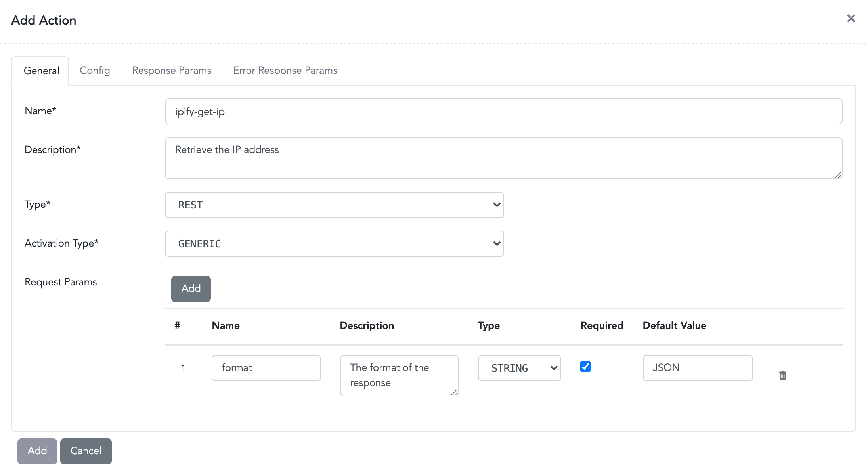Click the parameter name field showing format
The height and width of the screenshot is (474, 868).
[x=266, y=368]
